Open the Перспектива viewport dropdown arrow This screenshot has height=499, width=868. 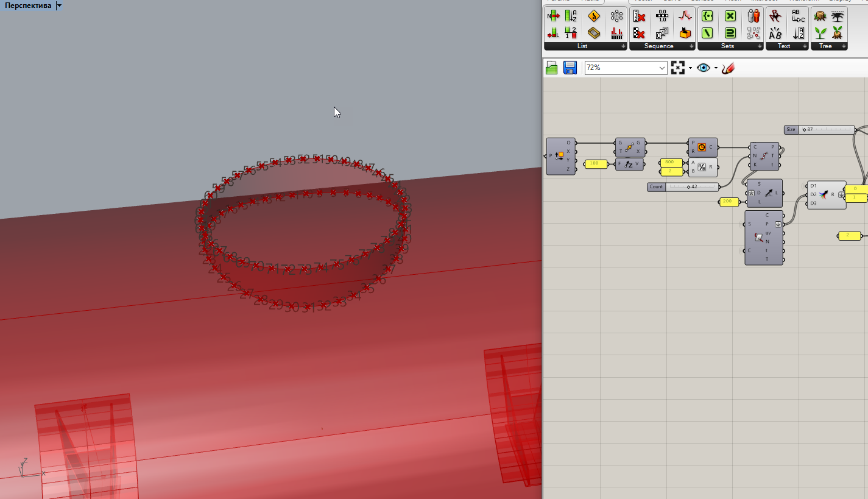click(58, 5)
